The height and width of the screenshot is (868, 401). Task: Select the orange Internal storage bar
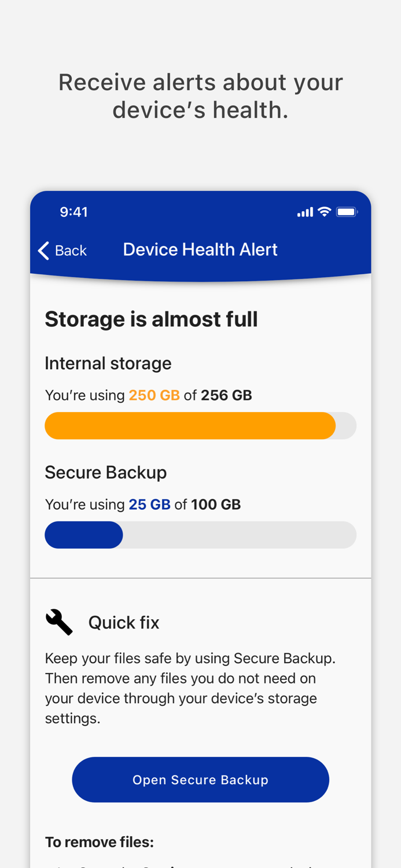click(x=190, y=425)
